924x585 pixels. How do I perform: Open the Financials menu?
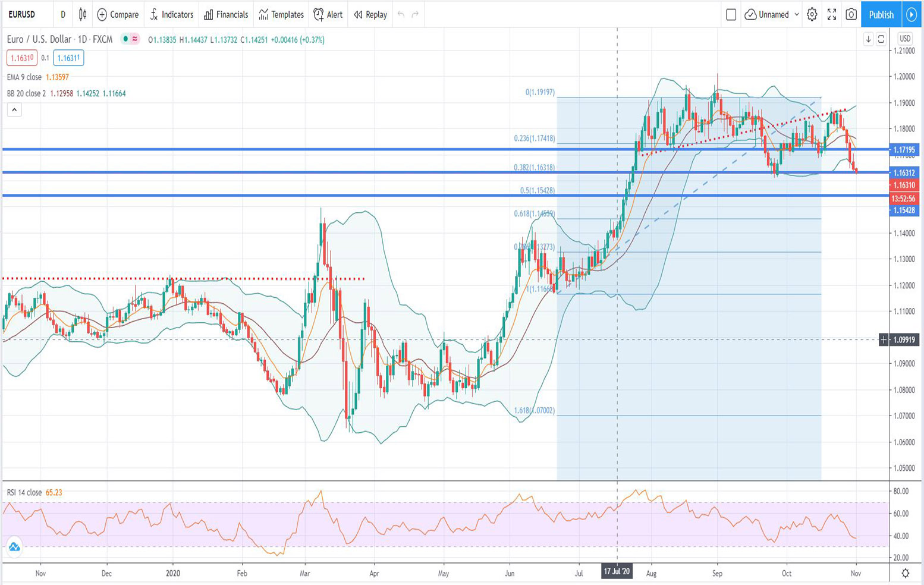226,14
